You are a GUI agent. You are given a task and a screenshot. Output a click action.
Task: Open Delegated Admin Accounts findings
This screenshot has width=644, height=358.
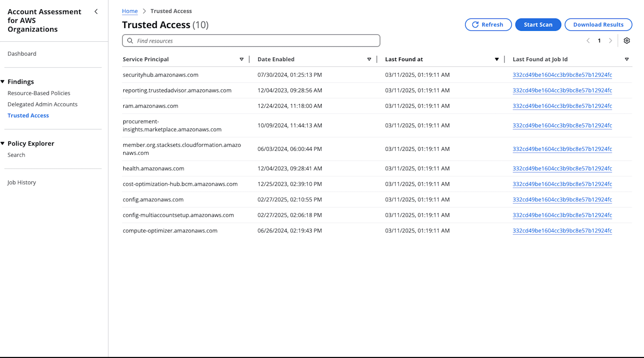click(x=43, y=104)
